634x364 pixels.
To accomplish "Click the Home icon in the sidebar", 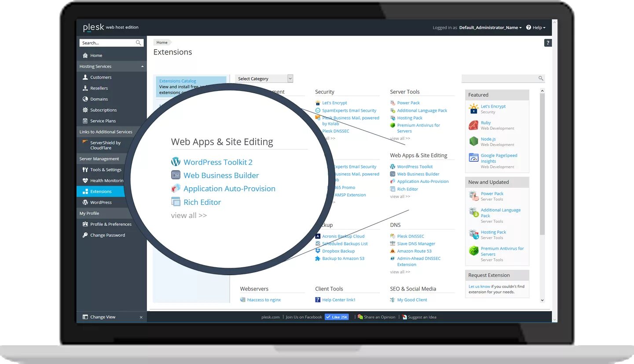I will pyautogui.click(x=85, y=55).
